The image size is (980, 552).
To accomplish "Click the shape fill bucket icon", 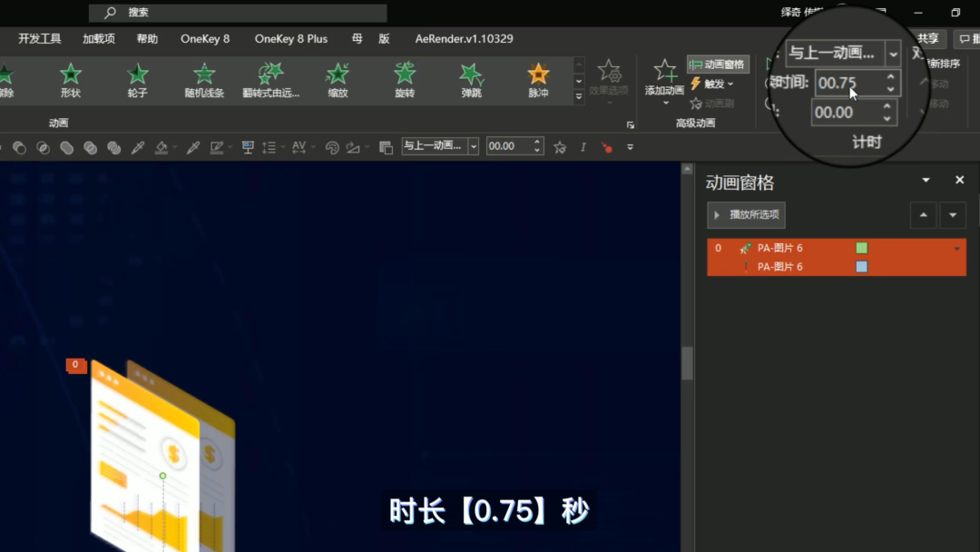I will coord(162,148).
